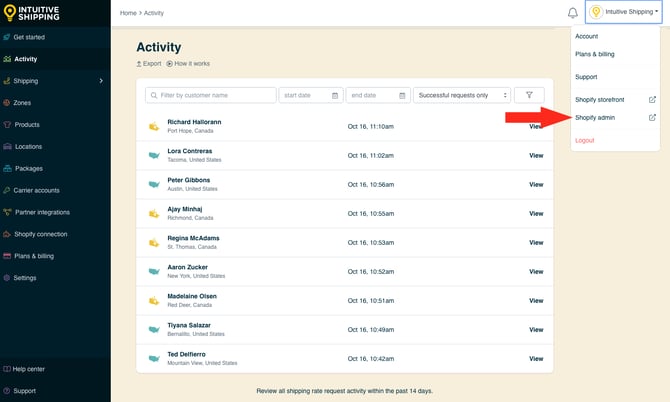Click the Support question-mark icon in sidebar

click(7, 391)
